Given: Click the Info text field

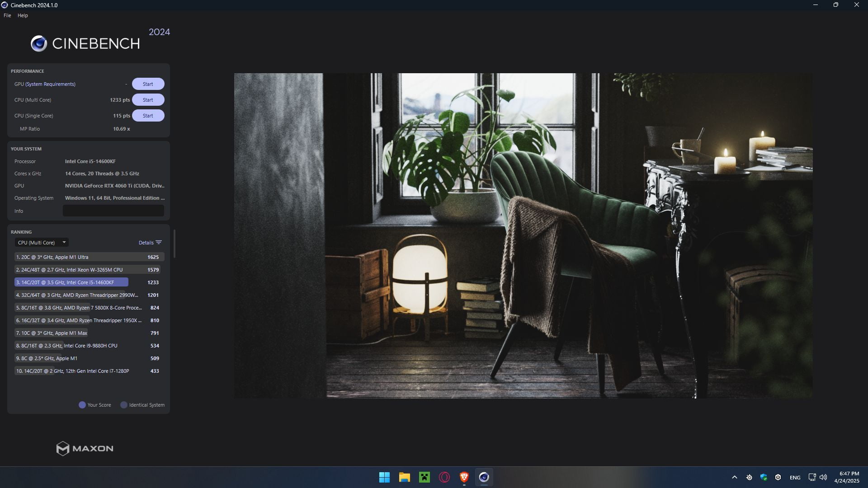Looking at the screenshot, I should 113,211.
